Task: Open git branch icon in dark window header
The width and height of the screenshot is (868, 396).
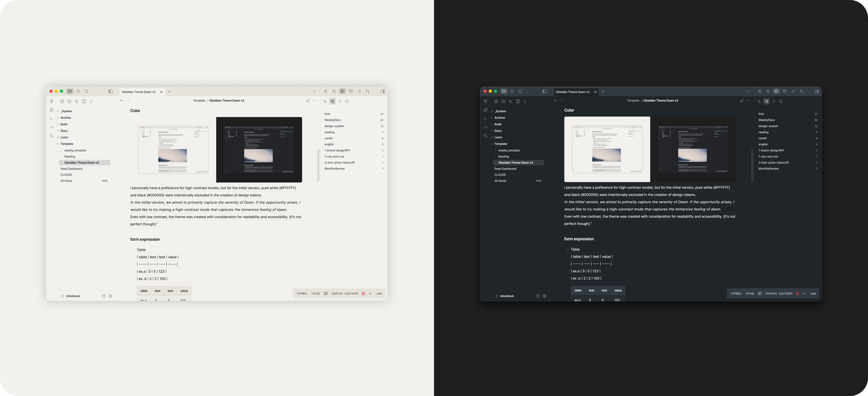Action: [x=802, y=91]
